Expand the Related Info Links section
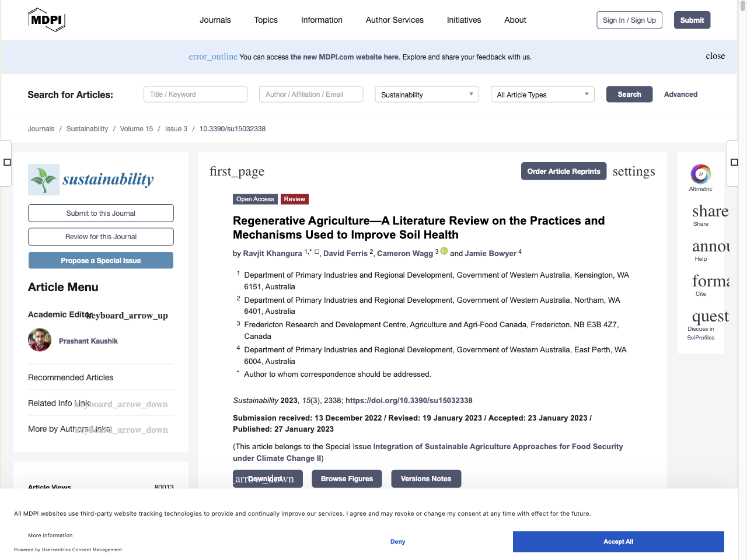This screenshot has width=747, height=560. pos(121,404)
